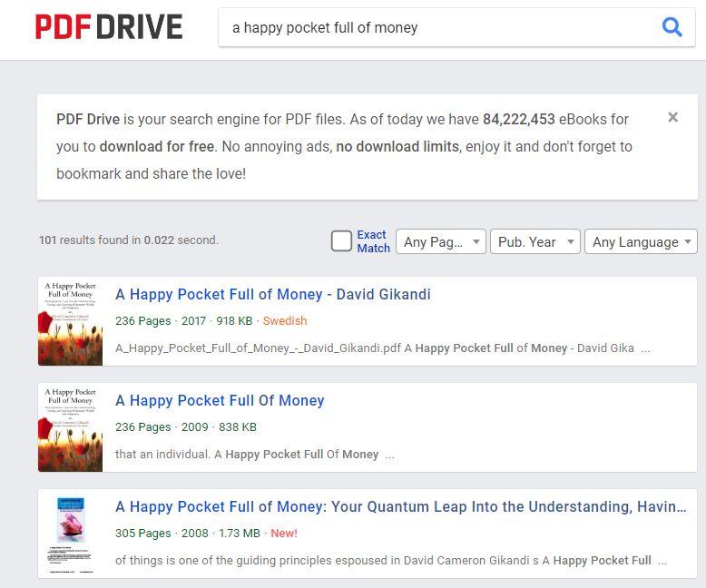Click cover thumbnail of the 2009 result
This screenshot has width=706, height=588.
tap(71, 427)
